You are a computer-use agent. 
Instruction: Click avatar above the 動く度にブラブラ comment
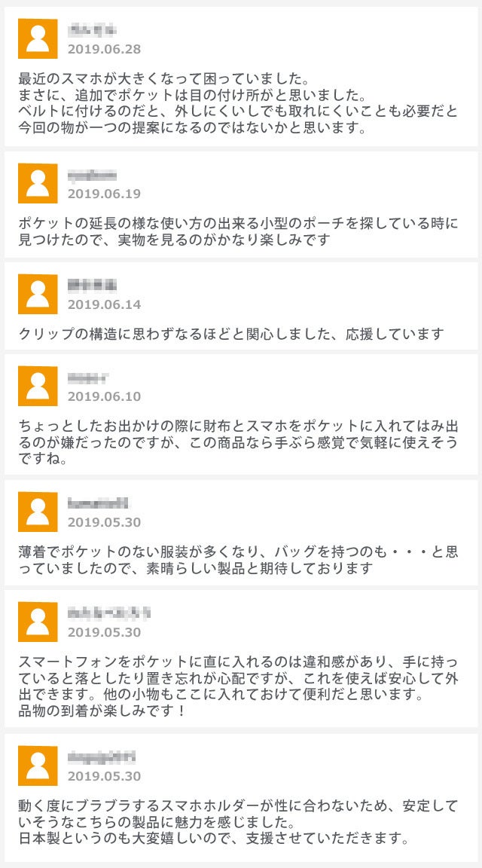pyautogui.click(x=38, y=766)
